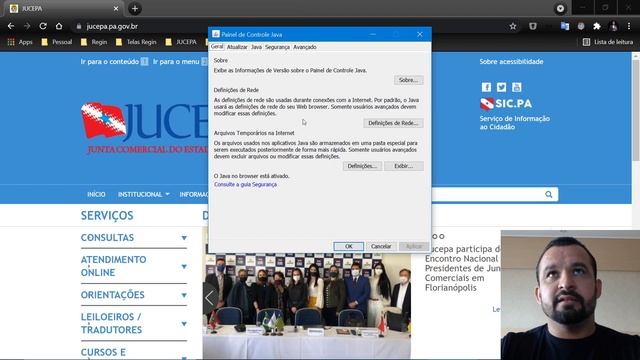Switch to the Java tab

point(256,47)
